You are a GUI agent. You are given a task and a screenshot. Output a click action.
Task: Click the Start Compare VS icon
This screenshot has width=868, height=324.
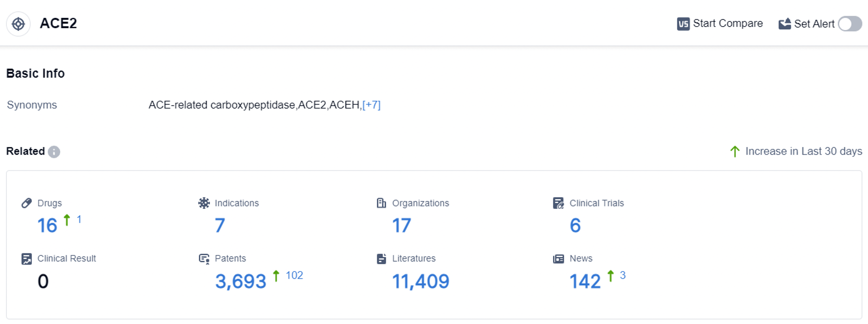pyautogui.click(x=683, y=24)
